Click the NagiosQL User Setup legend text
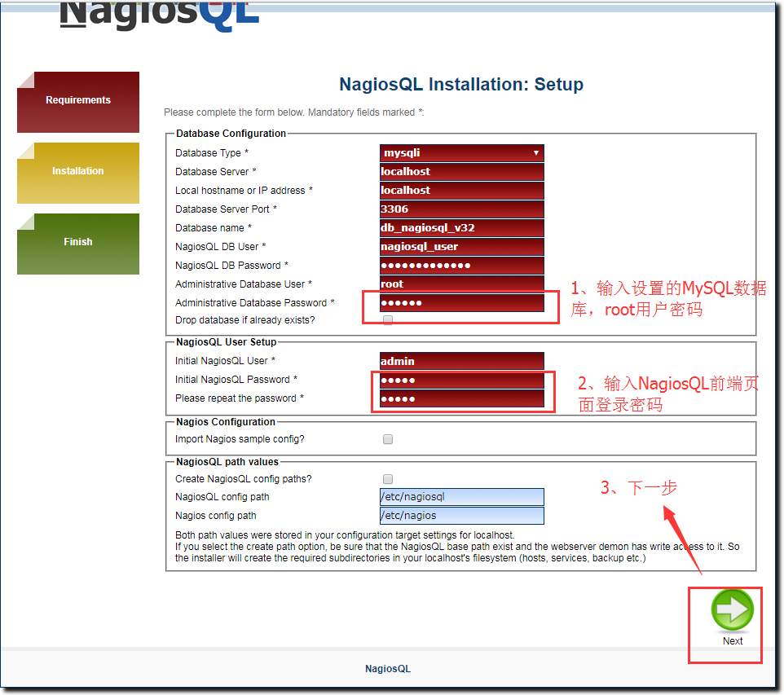Viewport: 784px width, 695px height. point(226,342)
